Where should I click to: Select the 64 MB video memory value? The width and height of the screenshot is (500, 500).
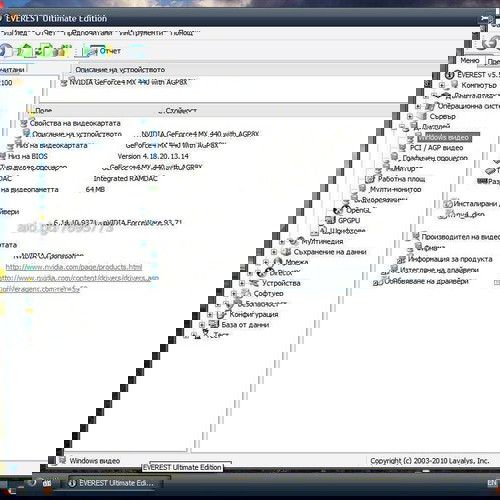click(x=95, y=189)
